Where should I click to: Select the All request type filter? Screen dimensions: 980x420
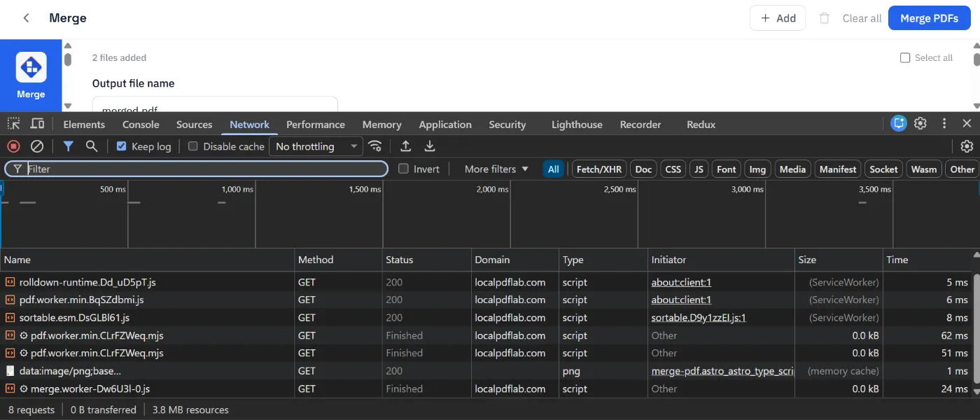[553, 169]
